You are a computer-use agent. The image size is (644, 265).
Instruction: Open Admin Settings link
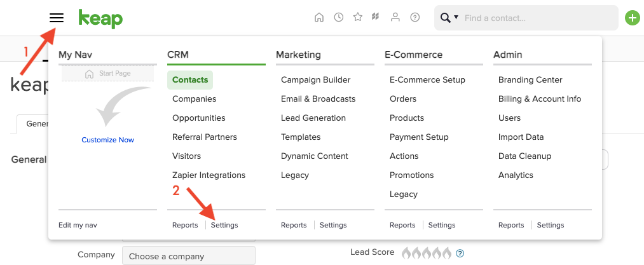(551, 225)
